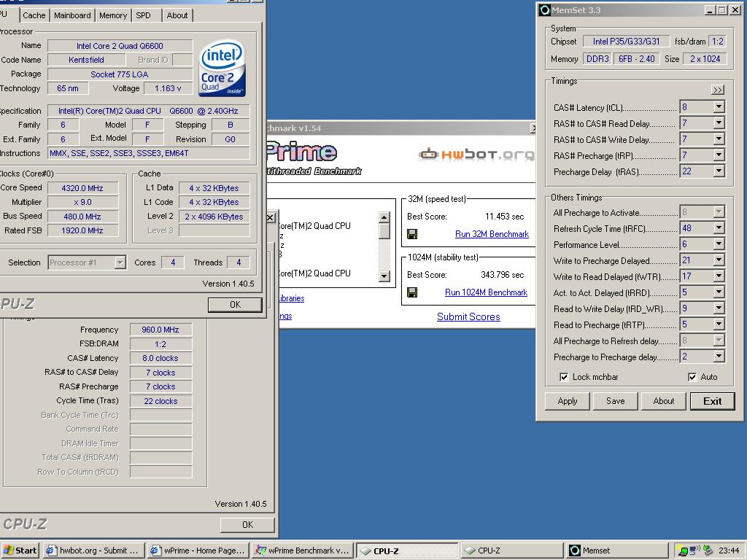Screen dimensions: 747x560
Task: Click OK in the front CPU-Z window
Action: pos(235,305)
